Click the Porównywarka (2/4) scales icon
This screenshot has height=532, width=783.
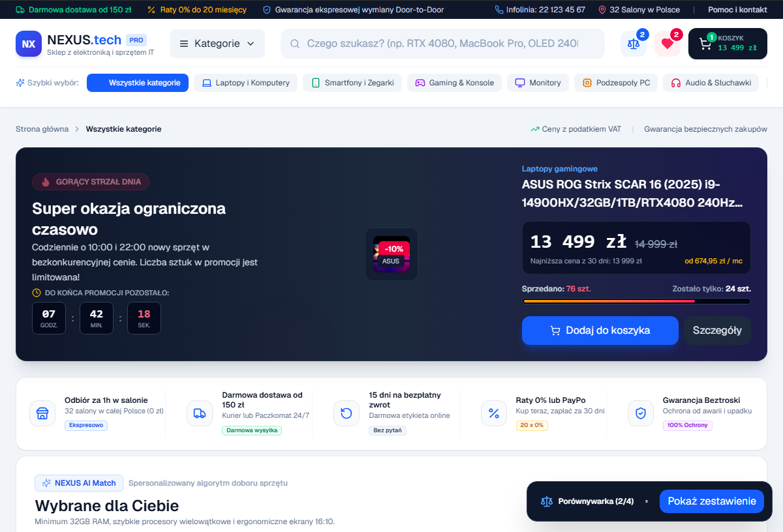pyautogui.click(x=547, y=501)
